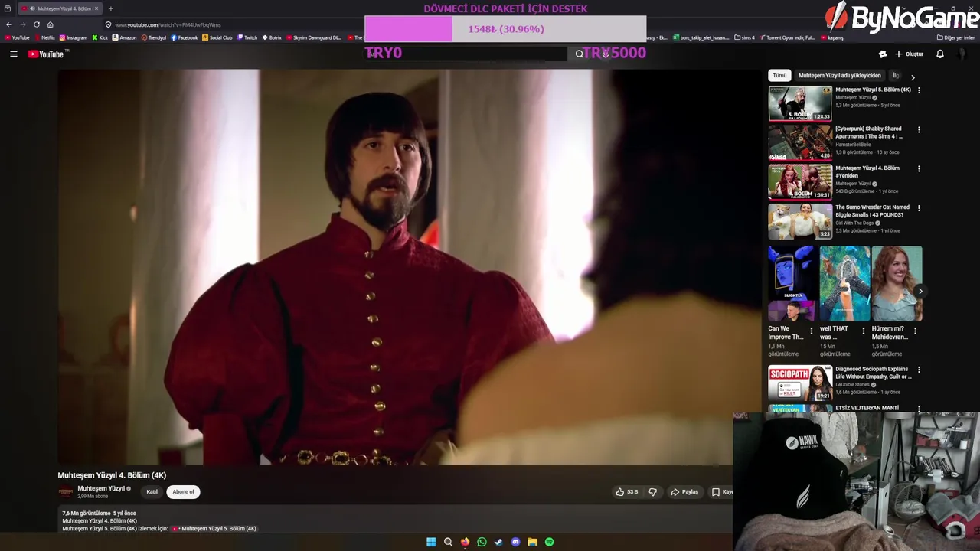Open WhatsApp from the taskbar

tap(482, 542)
